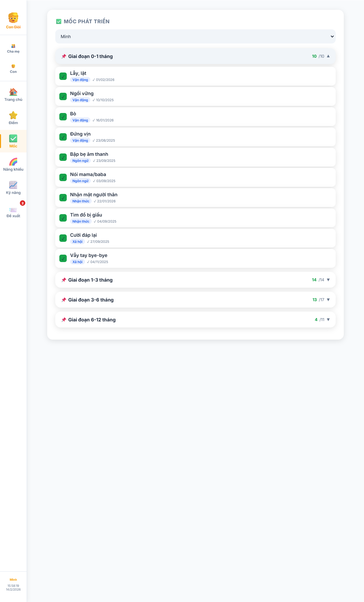This screenshot has height=602, width=364.
Task: Untick the 'Vẫy tay bye-bye' checkbox
Action: pos(63,258)
